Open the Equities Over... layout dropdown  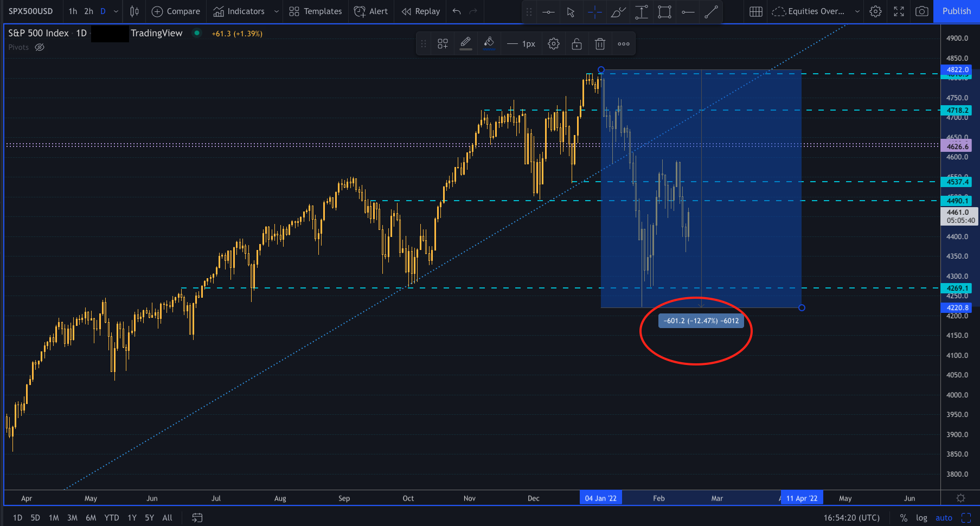tap(815, 11)
